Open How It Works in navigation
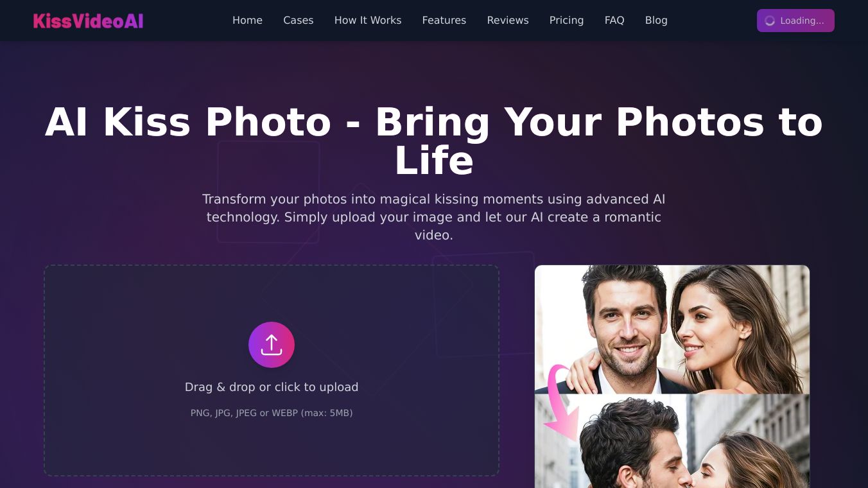This screenshot has height=488, width=868. [368, 21]
